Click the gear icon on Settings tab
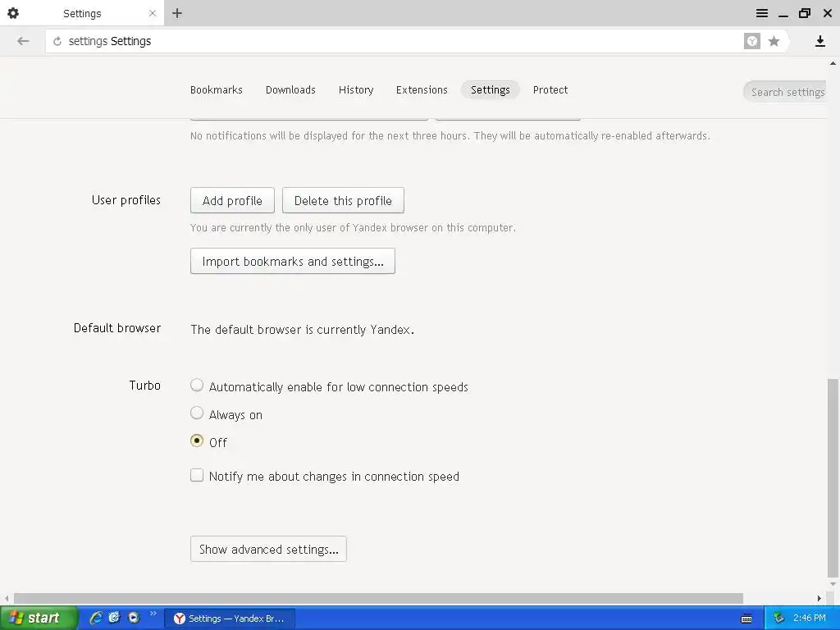The width and height of the screenshot is (840, 630). (x=13, y=13)
